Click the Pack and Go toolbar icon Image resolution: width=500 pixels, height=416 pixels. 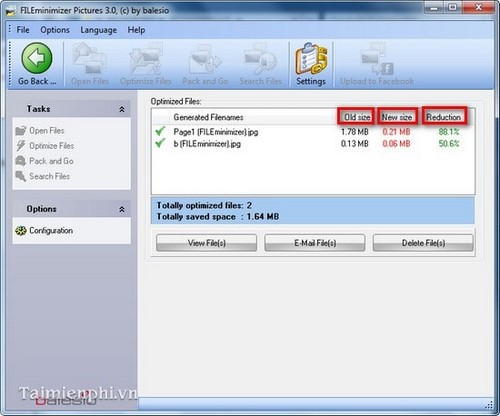click(x=205, y=58)
